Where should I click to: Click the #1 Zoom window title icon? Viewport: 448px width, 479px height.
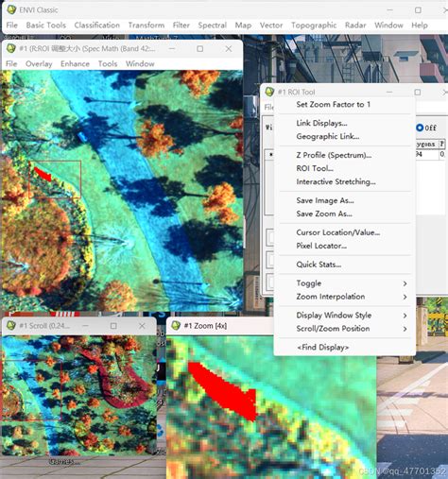[x=176, y=326]
